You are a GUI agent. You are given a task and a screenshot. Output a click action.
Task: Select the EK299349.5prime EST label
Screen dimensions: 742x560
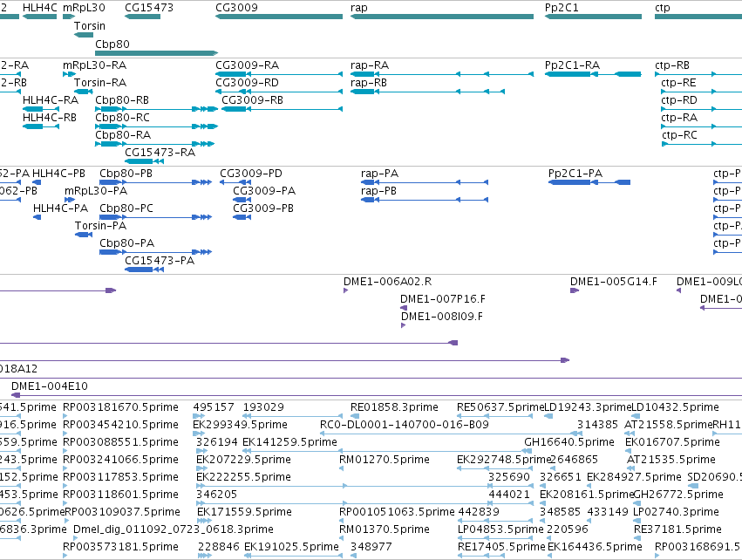(x=240, y=425)
